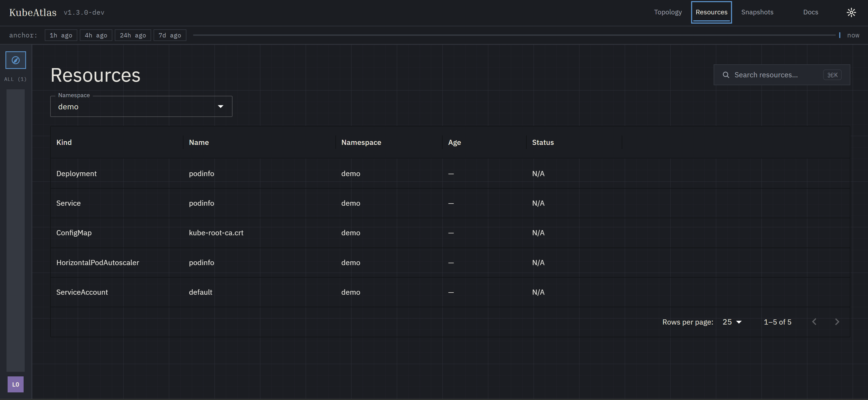This screenshot has width=868, height=400.
Task: Toggle the light/dark theme sun icon
Action: click(851, 12)
